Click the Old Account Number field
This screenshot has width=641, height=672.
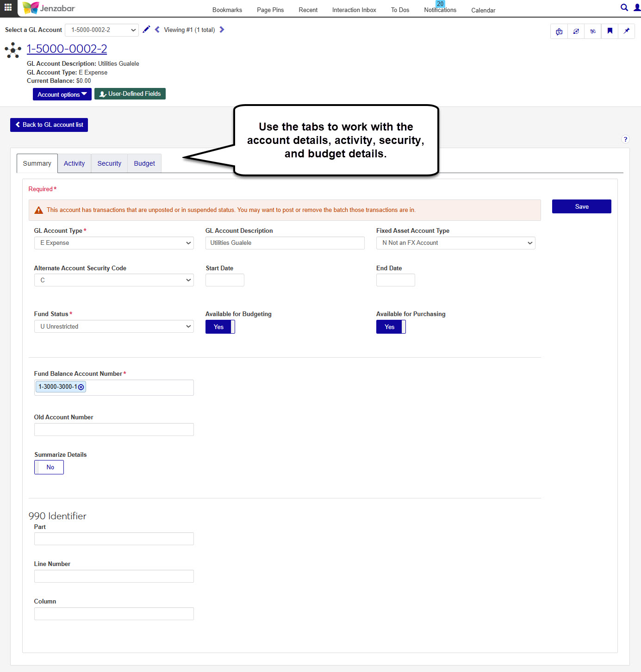click(114, 429)
